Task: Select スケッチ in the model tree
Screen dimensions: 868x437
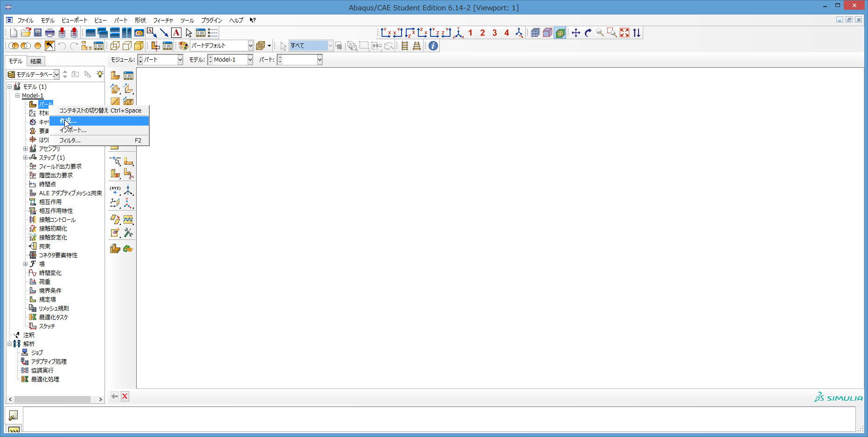Action: [47, 326]
